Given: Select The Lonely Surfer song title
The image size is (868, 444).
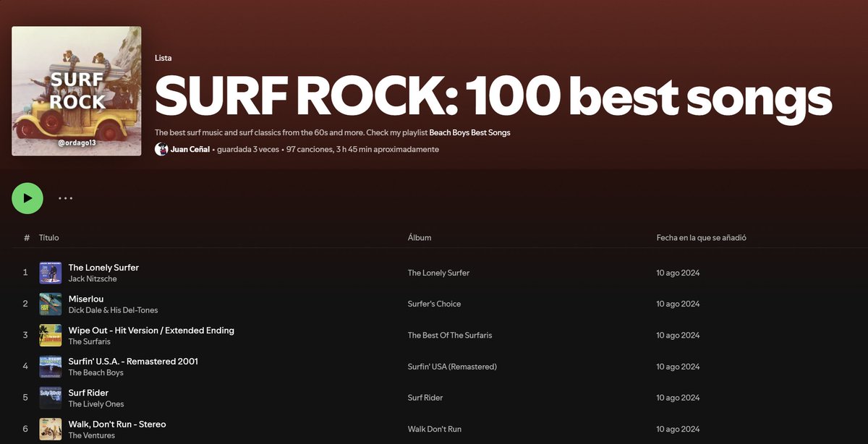Looking at the screenshot, I should [x=103, y=268].
